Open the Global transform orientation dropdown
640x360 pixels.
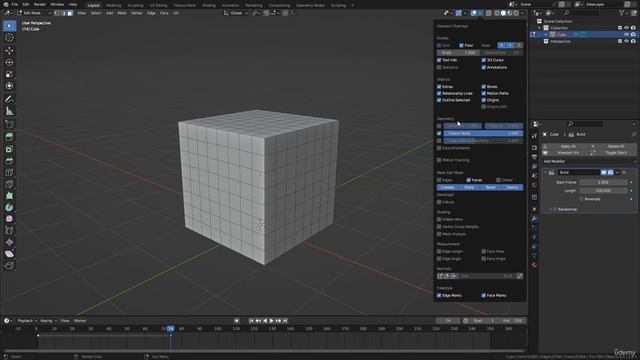click(236, 13)
